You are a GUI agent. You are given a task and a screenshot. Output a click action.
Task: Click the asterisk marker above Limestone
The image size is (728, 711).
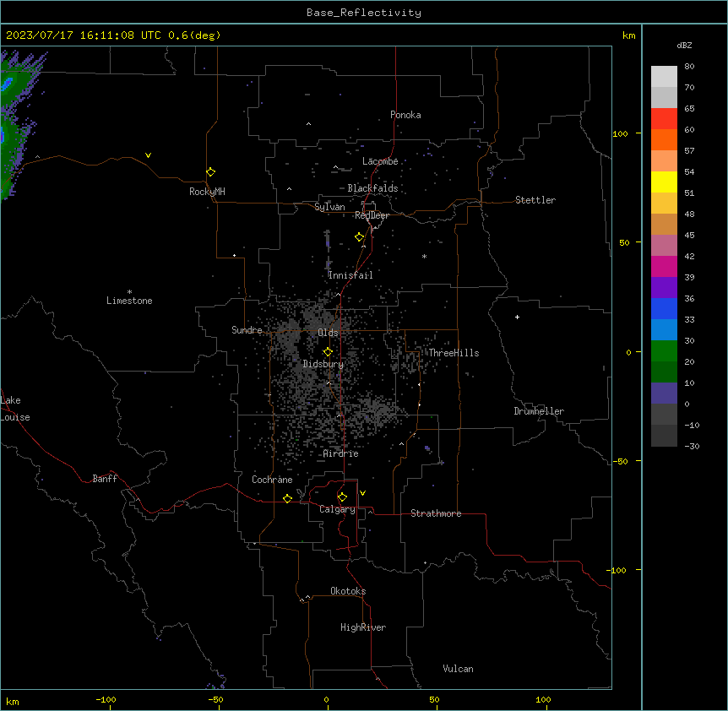point(129,292)
